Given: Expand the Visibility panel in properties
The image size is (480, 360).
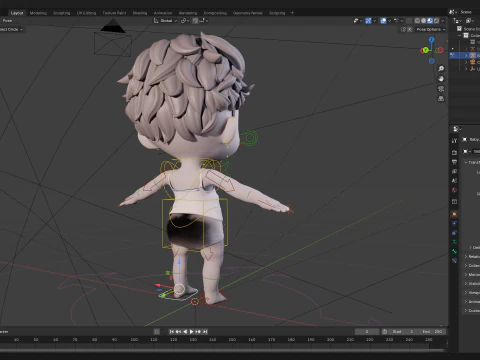Looking at the screenshot, I should [466, 283].
